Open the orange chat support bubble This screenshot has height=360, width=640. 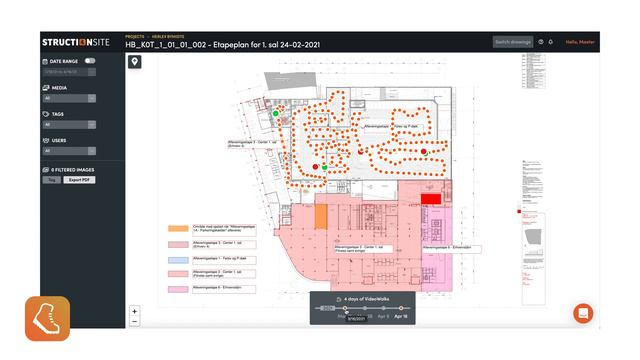[x=583, y=313]
